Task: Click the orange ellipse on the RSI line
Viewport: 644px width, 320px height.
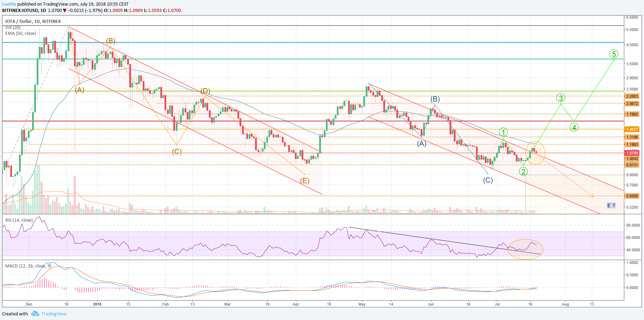Action: coord(525,249)
